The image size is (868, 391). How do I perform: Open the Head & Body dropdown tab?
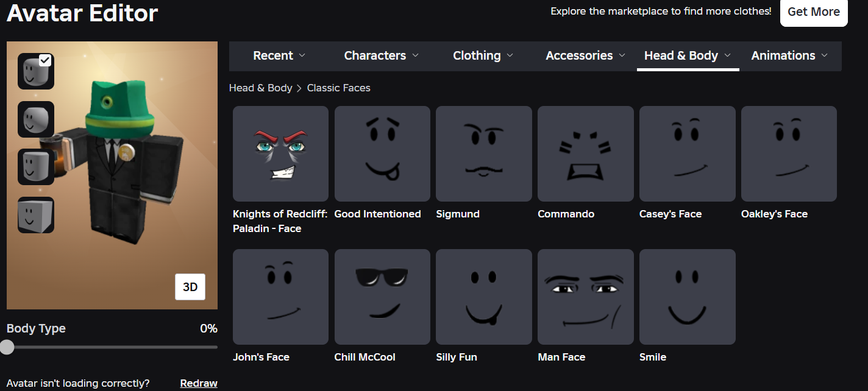[x=688, y=55]
